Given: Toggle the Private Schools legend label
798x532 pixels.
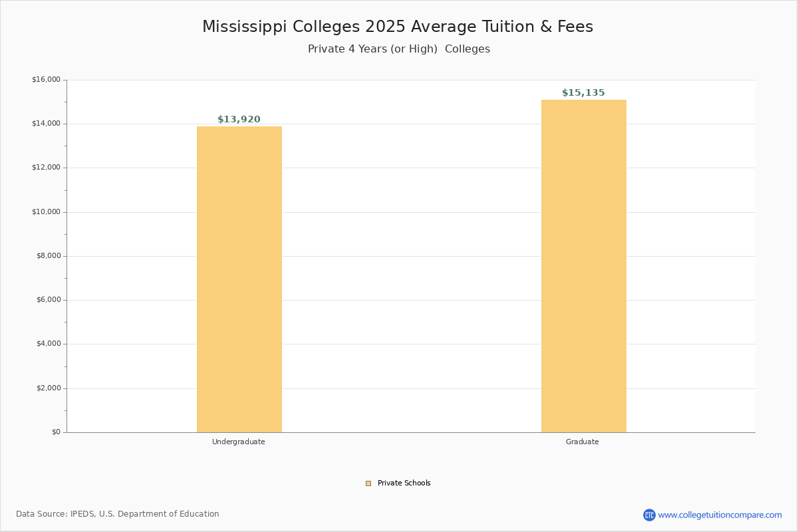Looking at the screenshot, I should (404, 483).
